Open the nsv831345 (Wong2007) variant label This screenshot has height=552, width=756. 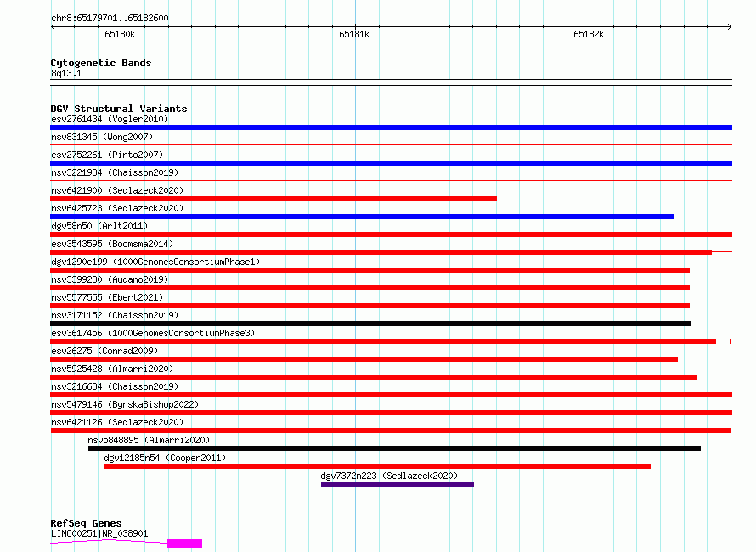pos(102,137)
